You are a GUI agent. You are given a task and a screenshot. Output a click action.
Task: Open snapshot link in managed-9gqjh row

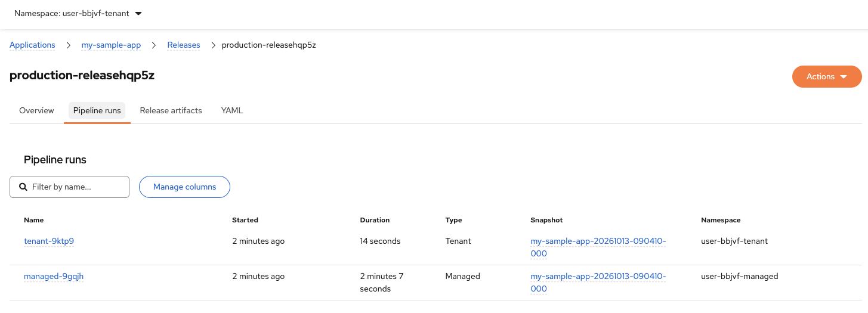[x=598, y=283]
